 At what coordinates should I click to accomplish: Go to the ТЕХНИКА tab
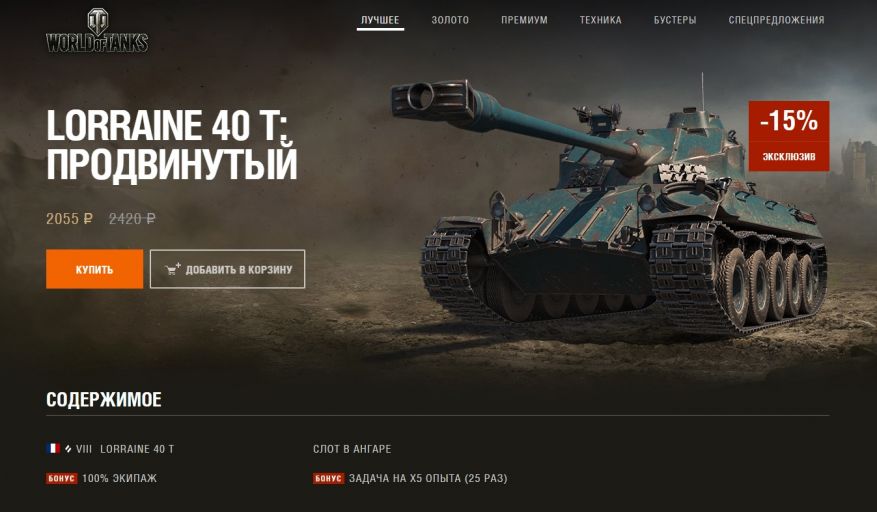[600, 20]
